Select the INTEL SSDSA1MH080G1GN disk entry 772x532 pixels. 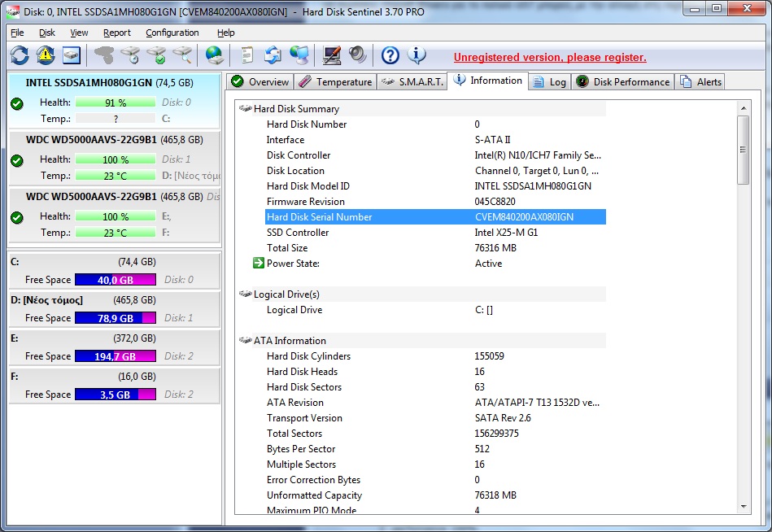pos(114,101)
